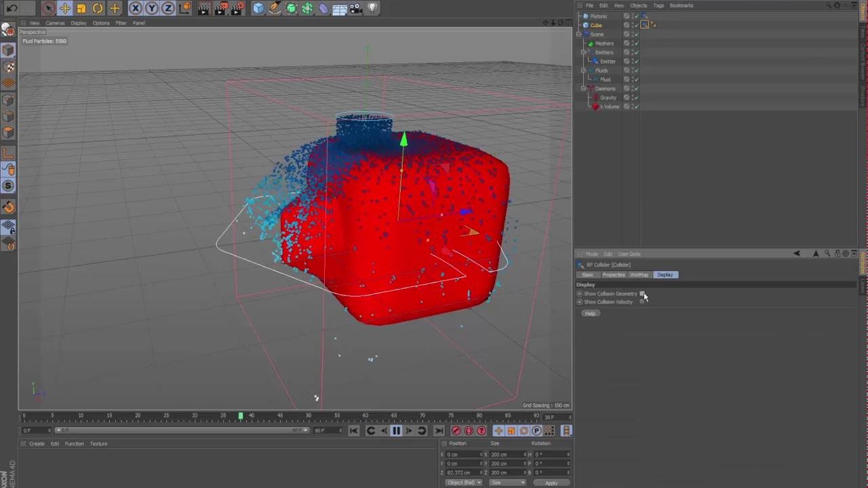Open material manager Create menu

[37, 444]
